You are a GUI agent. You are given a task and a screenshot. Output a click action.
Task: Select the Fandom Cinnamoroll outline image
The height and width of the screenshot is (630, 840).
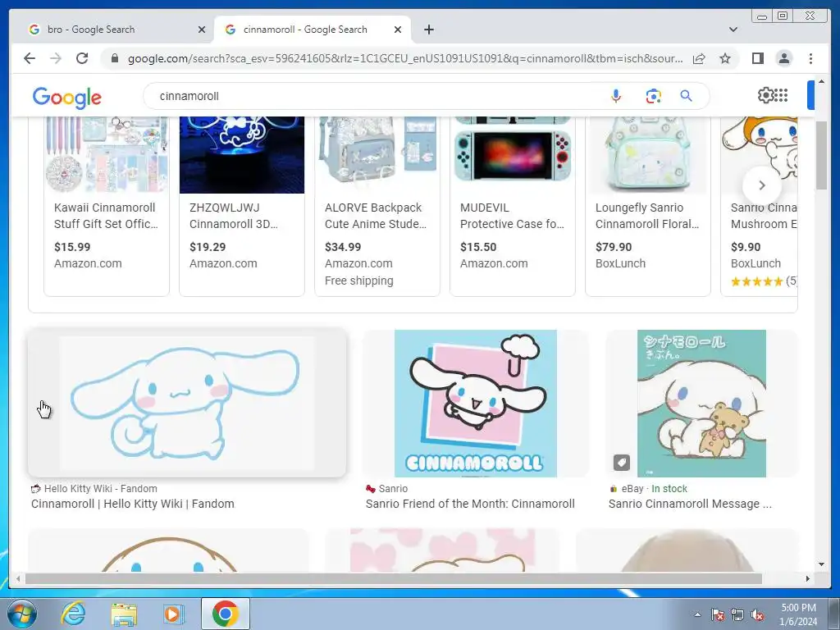[187, 403]
